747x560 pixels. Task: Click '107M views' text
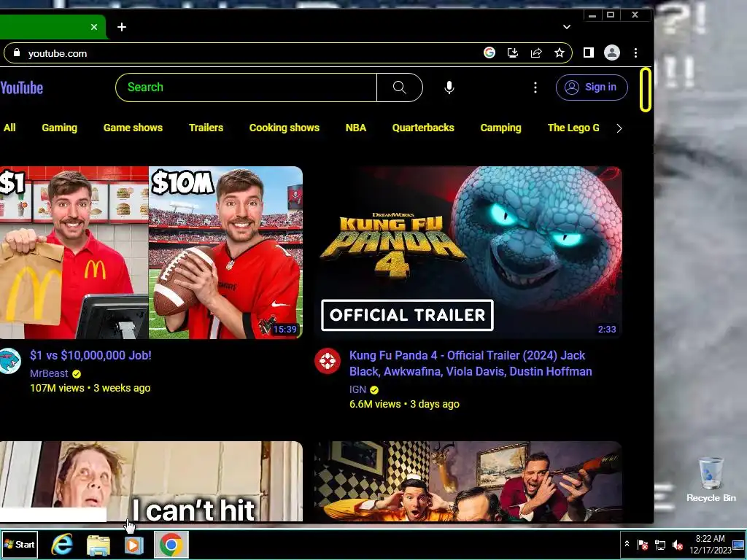click(x=57, y=388)
